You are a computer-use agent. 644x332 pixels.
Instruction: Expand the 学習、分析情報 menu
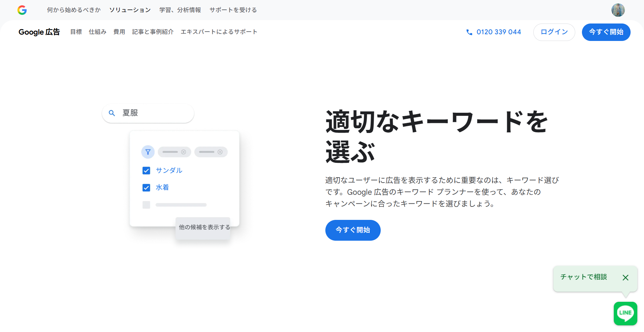(x=180, y=10)
